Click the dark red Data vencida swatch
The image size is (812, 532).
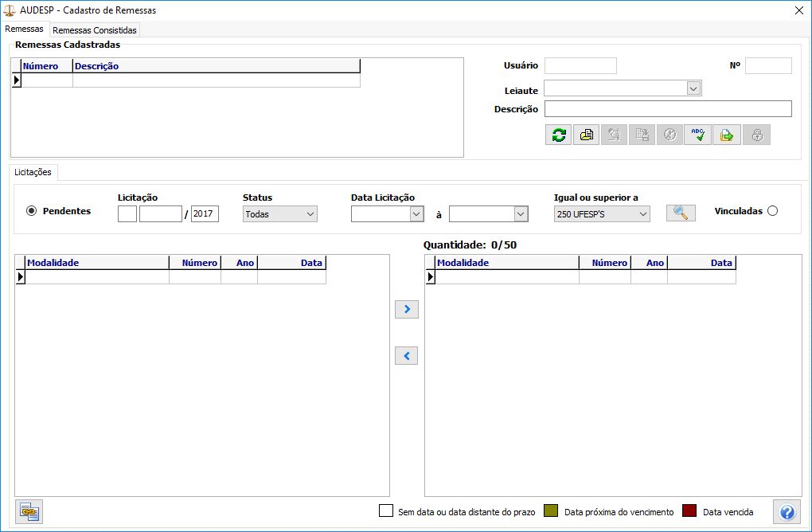[x=689, y=511]
